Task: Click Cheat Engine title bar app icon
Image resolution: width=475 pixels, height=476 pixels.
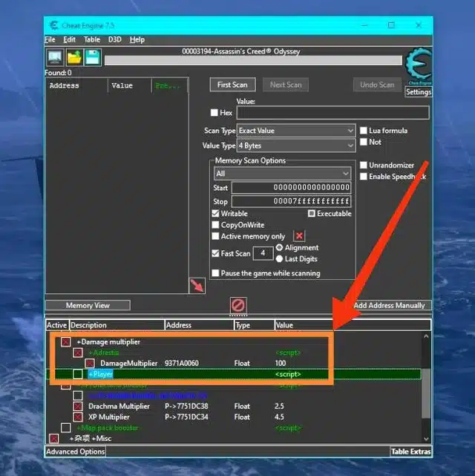Action: (53, 25)
